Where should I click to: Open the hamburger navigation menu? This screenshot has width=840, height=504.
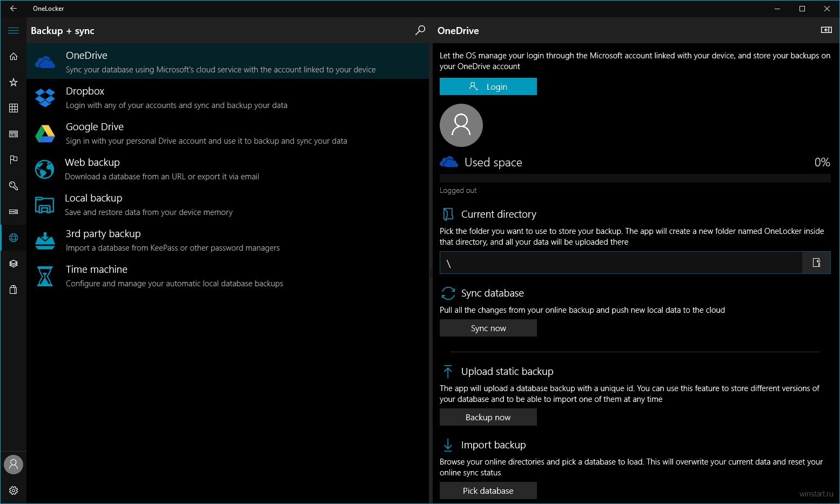14,31
